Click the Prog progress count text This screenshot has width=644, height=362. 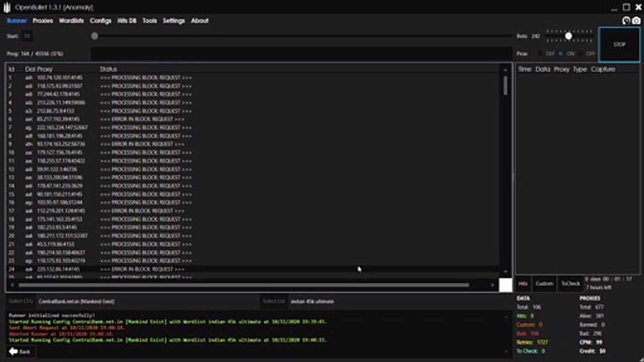[35, 53]
